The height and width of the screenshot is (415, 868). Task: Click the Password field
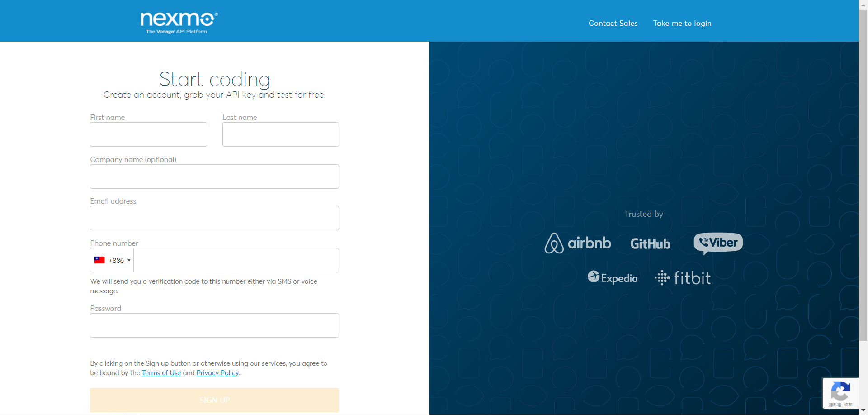(x=214, y=325)
